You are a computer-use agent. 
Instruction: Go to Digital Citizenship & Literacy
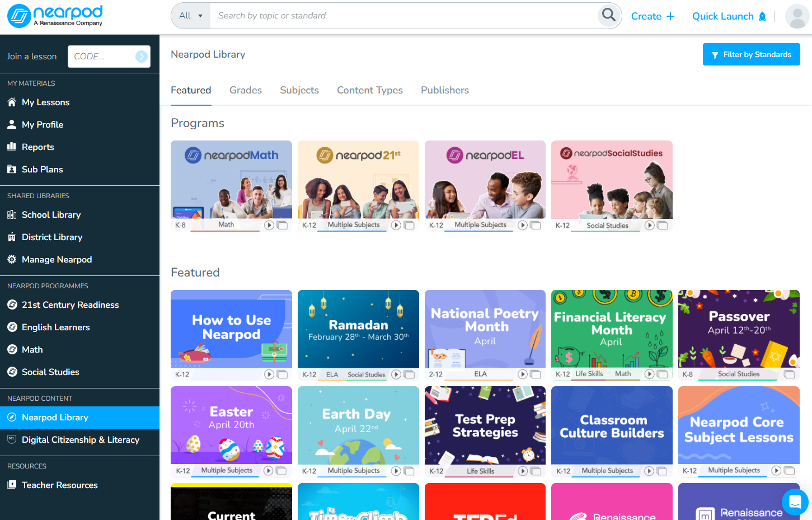coord(80,440)
